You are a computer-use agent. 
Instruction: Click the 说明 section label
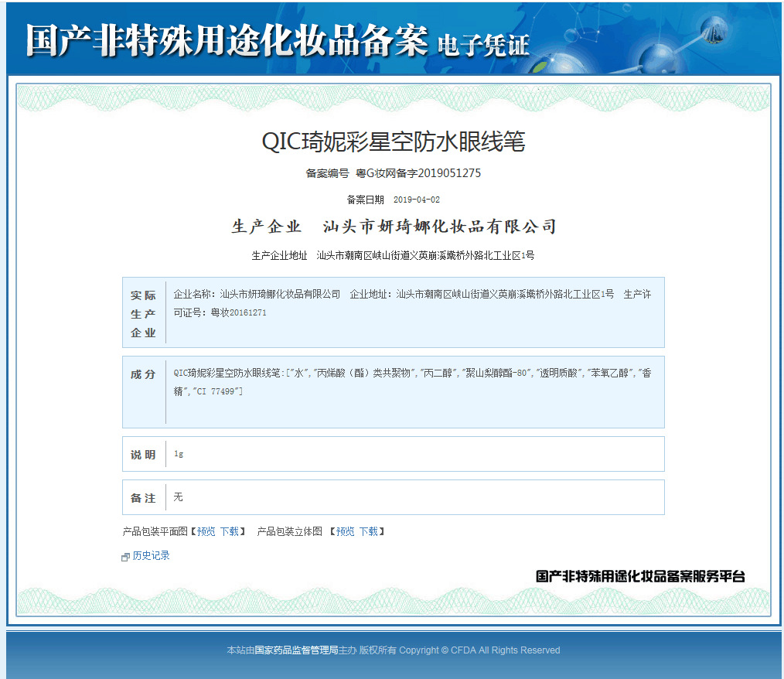pyautogui.click(x=143, y=455)
